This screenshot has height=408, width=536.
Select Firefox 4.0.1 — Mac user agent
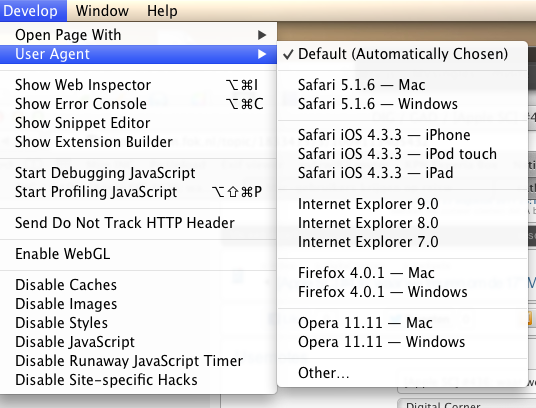pos(402,273)
